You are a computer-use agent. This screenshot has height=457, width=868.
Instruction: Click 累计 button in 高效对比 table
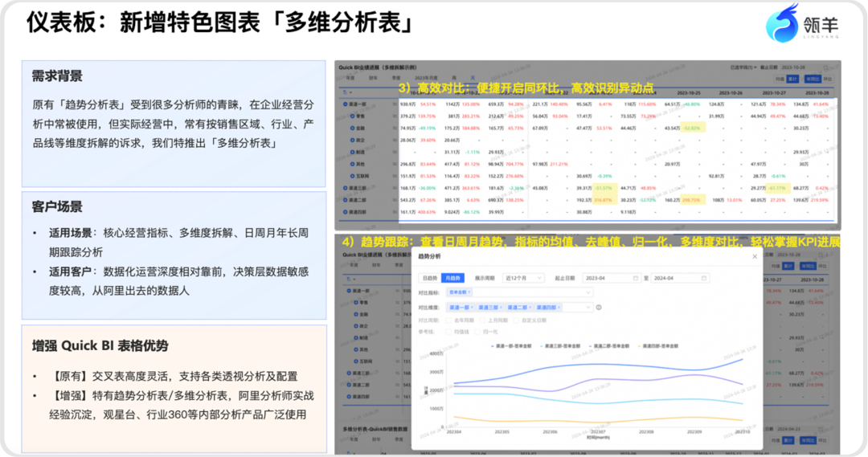pyautogui.click(x=792, y=80)
